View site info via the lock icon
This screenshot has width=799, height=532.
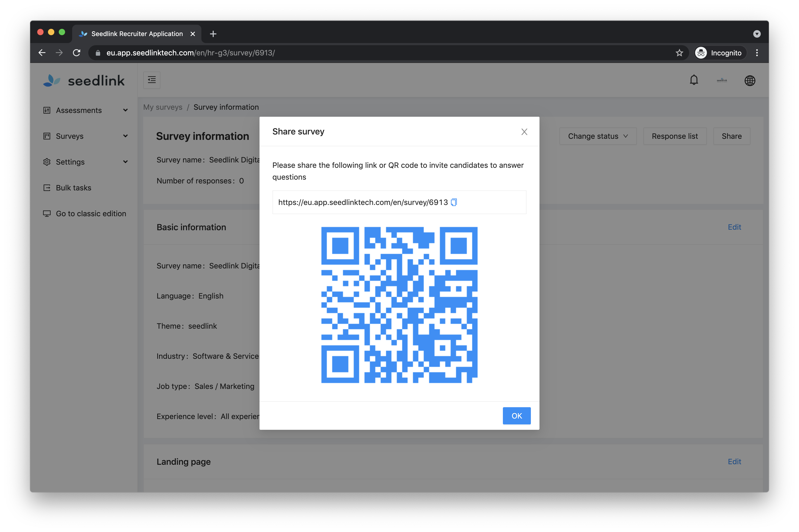98,53
